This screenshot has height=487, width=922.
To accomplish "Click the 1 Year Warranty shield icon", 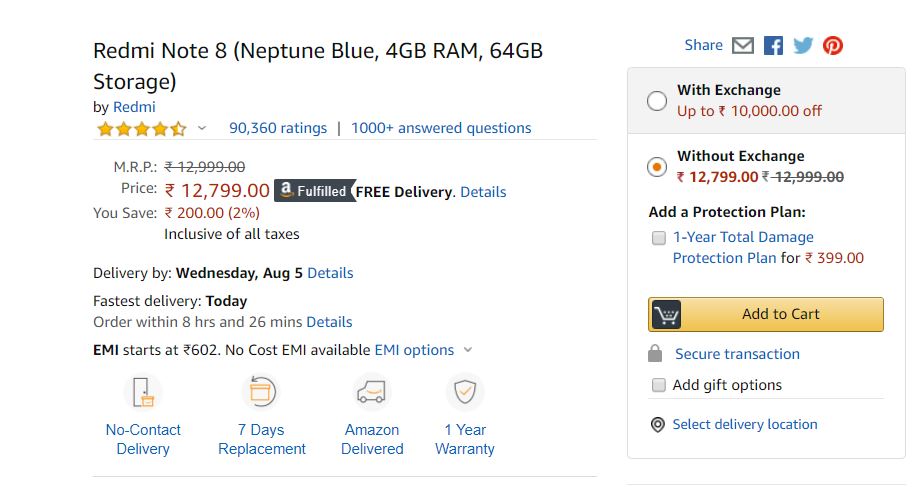I will 465,392.
